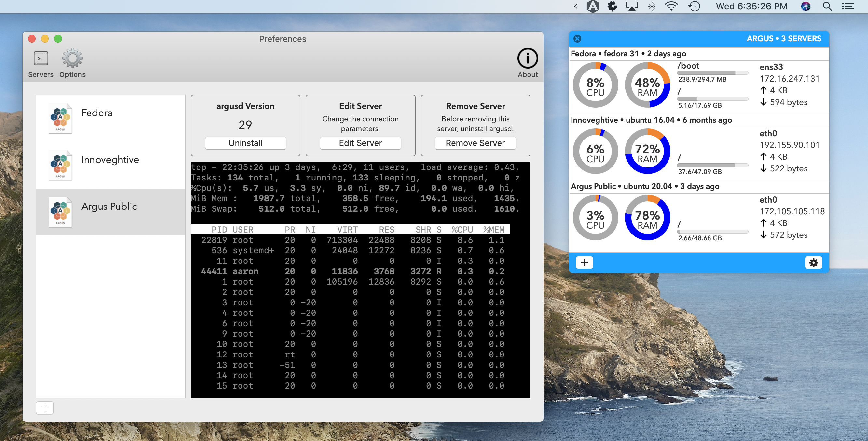
Task: Click the process row 536 systemd+
Action: 351,250
